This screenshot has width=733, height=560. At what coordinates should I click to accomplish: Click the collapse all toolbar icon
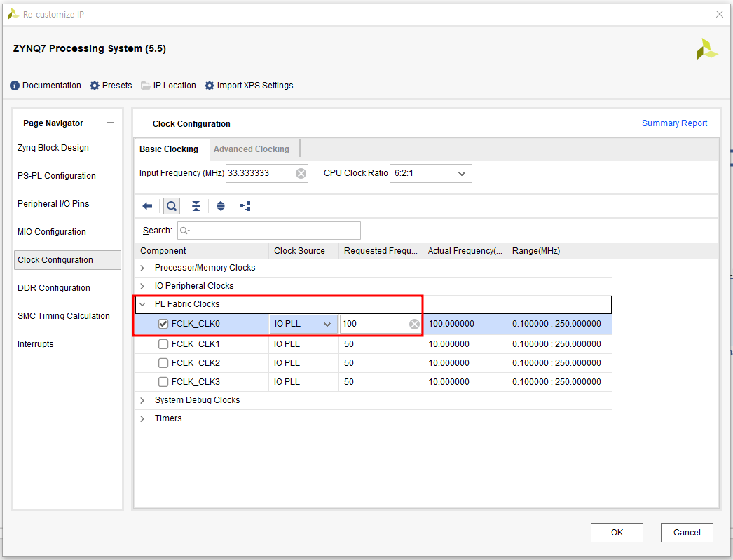(x=196, y=206)
